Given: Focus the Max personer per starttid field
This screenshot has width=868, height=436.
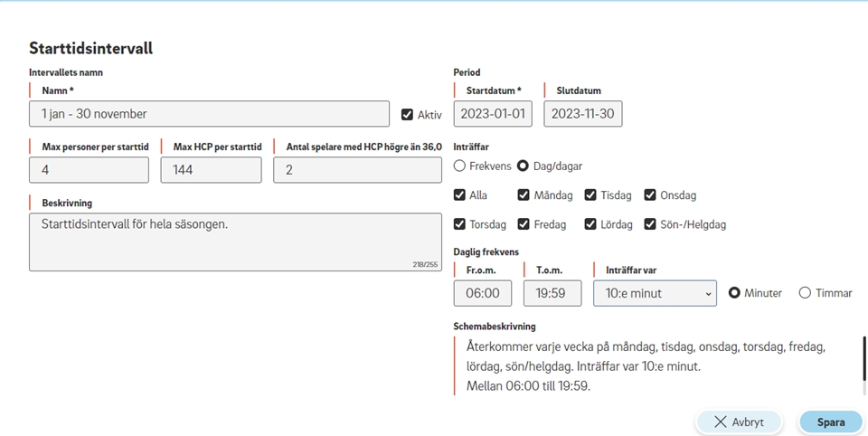Looking at the screenshot, I should click(x=90, y=169).
